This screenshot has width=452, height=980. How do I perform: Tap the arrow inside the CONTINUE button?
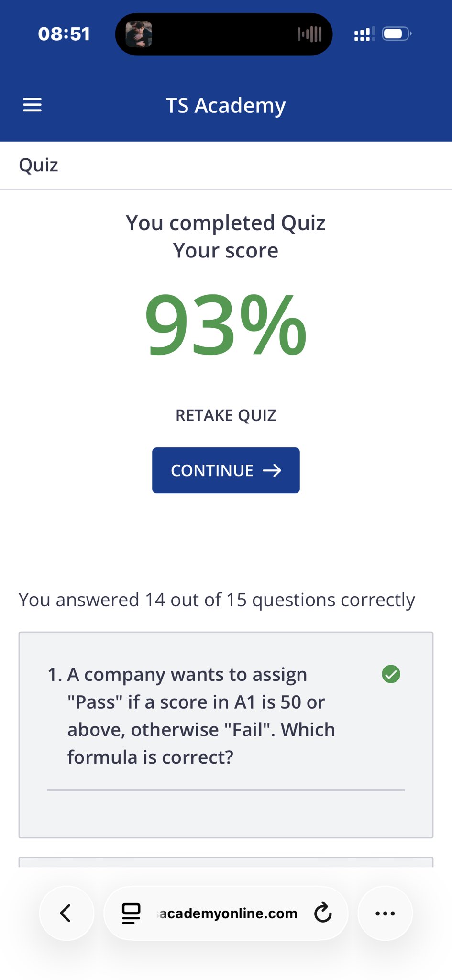point(272,470)
